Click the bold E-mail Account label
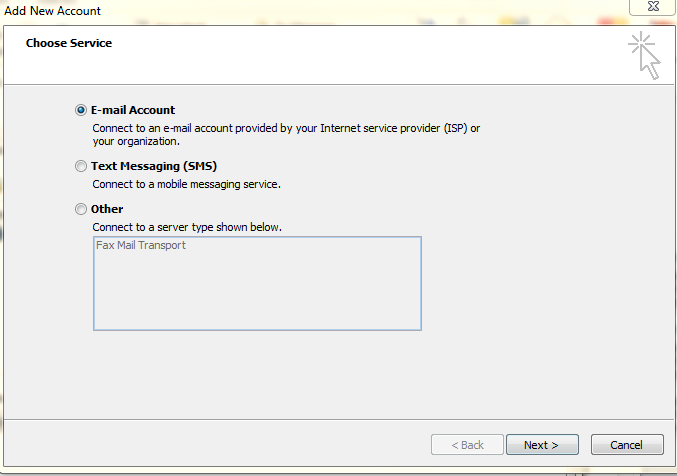 [x=133, y=110]
